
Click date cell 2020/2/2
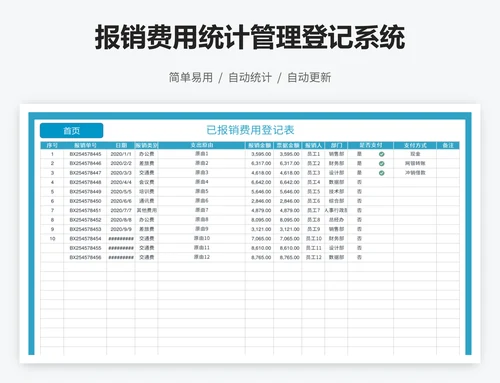pos(121,163)
